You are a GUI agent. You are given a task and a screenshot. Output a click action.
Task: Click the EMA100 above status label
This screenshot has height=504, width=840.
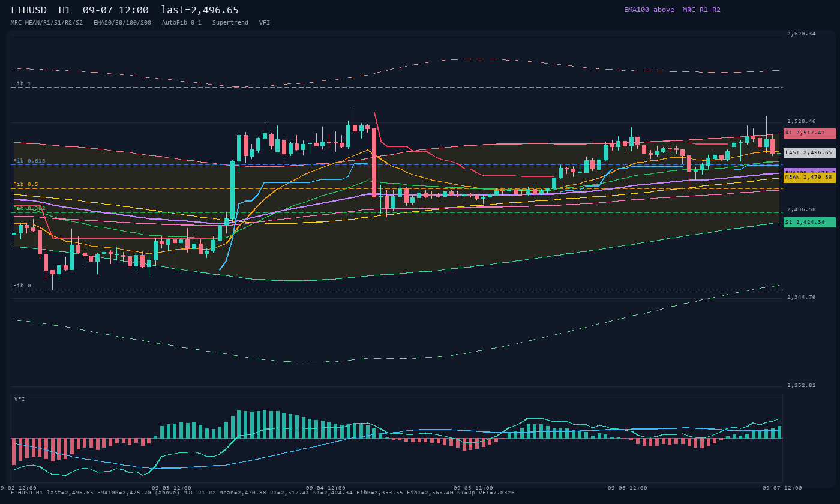point(649,10)
